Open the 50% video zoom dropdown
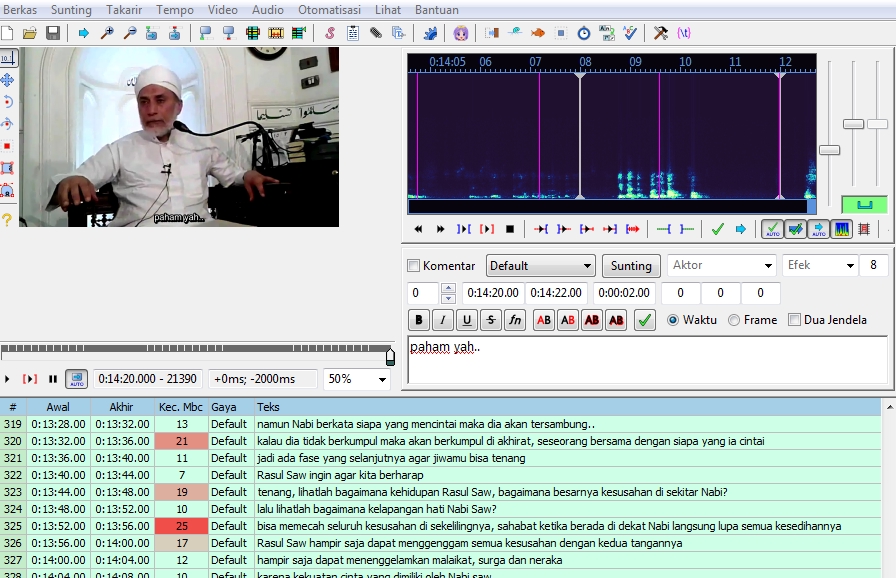Image resolution: width=896 pixels, height=578 pixels. 357,379
